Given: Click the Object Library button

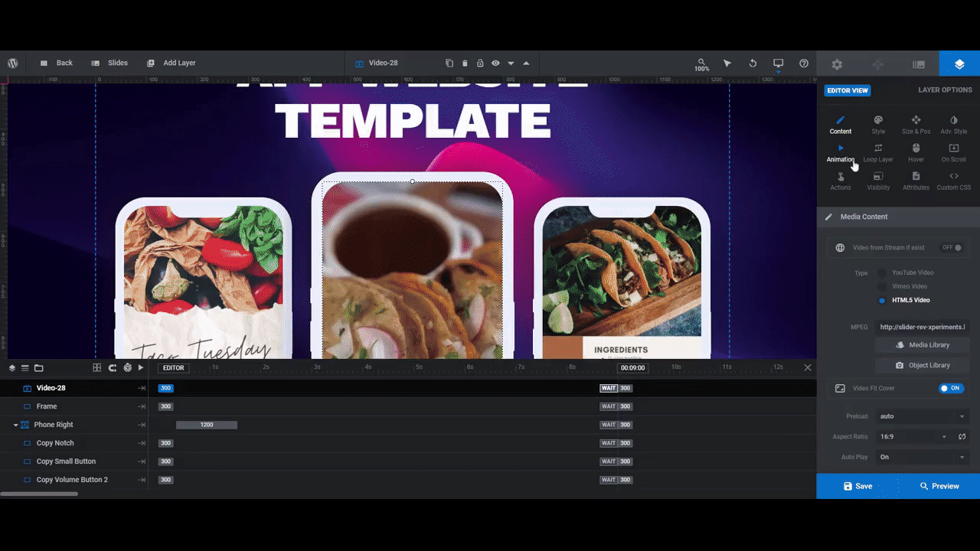Looking at the screenshot, I should tap(923, 365).
